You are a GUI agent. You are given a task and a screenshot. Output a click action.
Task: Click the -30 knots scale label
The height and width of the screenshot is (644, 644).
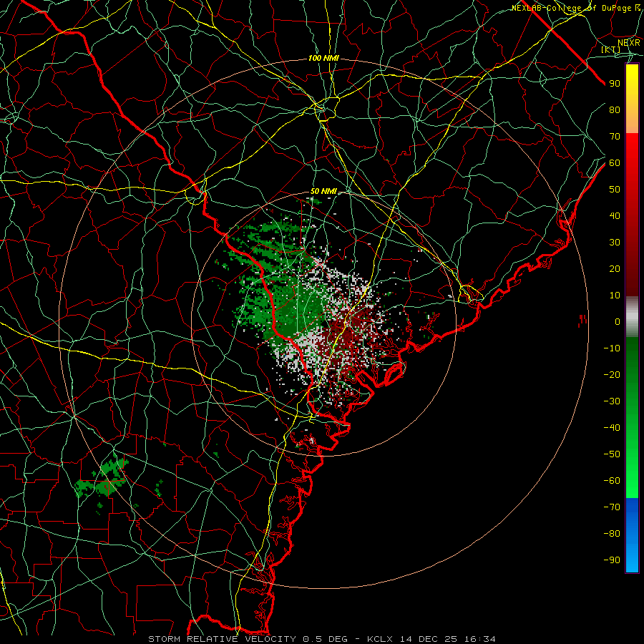(x=612, y=401)
